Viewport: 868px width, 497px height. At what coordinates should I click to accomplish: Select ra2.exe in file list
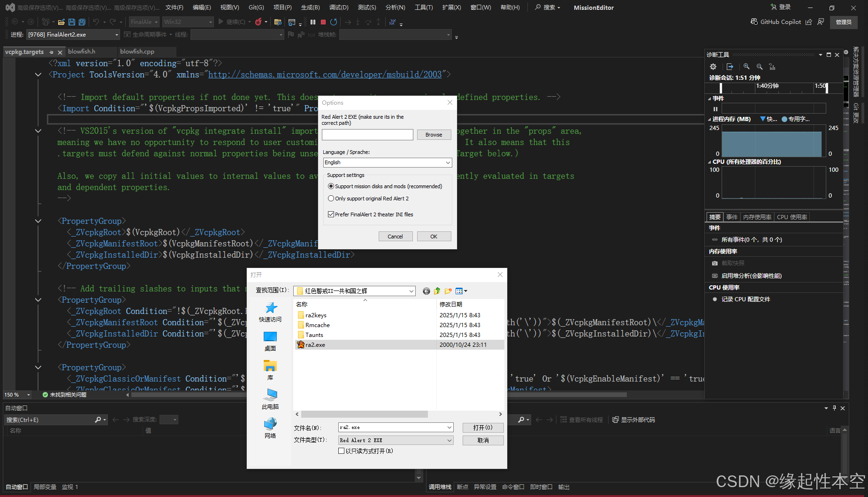pos(399,345)
